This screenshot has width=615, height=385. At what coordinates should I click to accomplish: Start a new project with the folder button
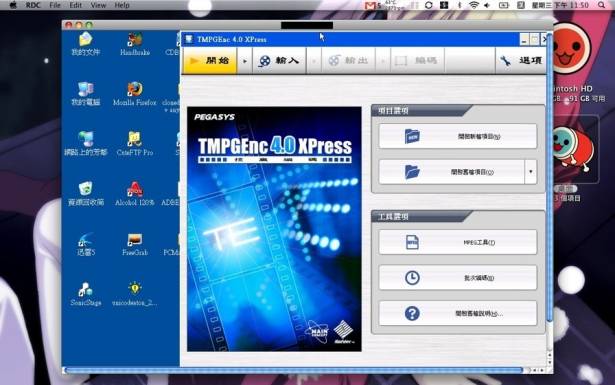pyautogui.click(x=458, y=136)
